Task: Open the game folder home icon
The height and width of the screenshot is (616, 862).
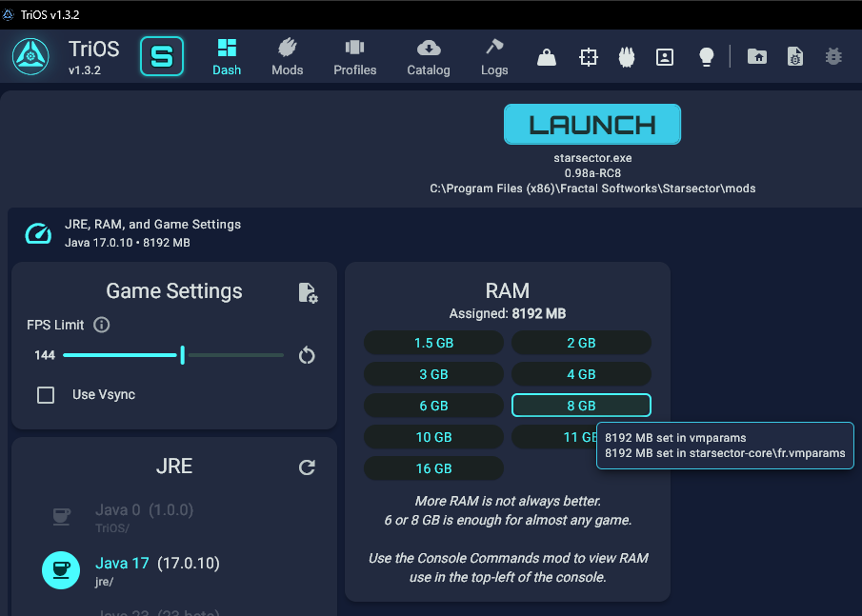Action: (756, 57)
